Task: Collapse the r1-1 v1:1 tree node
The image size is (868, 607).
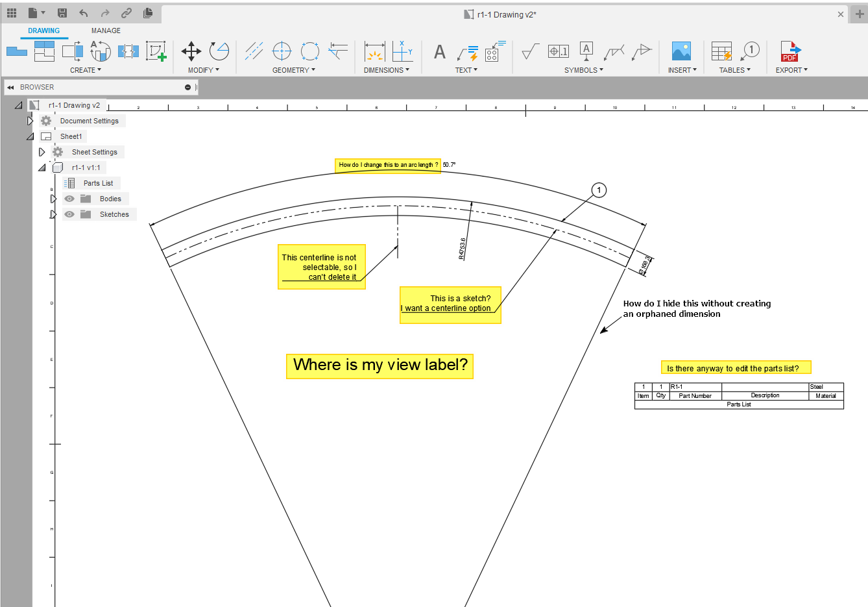Action: click(42, 167)
